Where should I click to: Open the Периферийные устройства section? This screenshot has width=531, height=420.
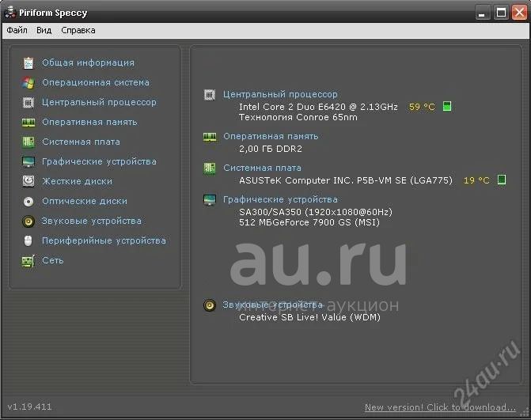[104, 240]
